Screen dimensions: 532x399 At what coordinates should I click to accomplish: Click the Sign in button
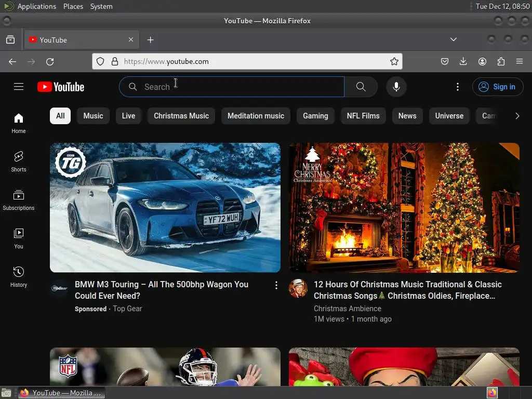tap(498, 87)
